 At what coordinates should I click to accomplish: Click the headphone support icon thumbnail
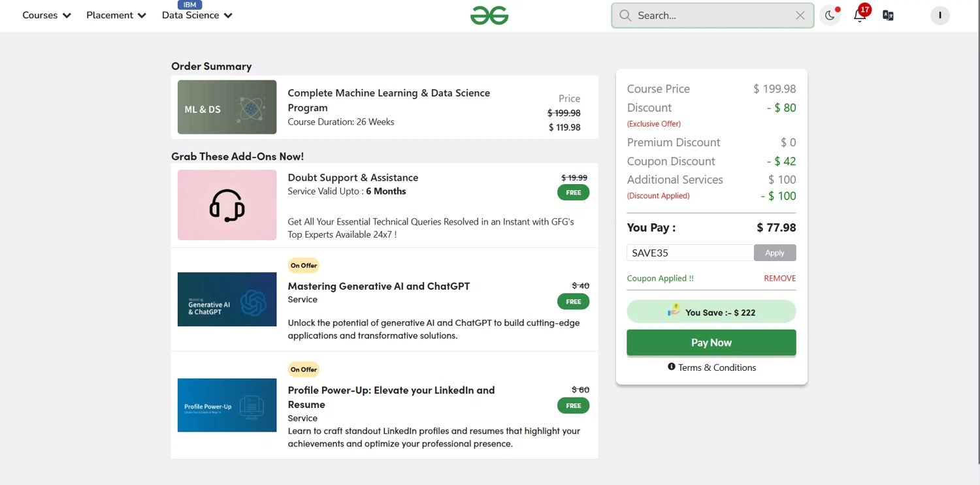pos(227,205)
